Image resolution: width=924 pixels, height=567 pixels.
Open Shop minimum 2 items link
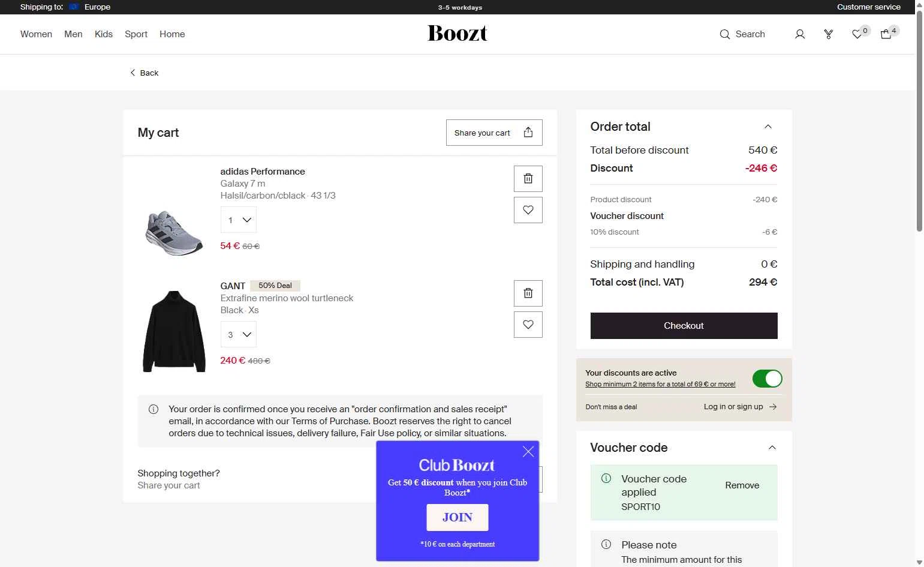coord(660,385)
